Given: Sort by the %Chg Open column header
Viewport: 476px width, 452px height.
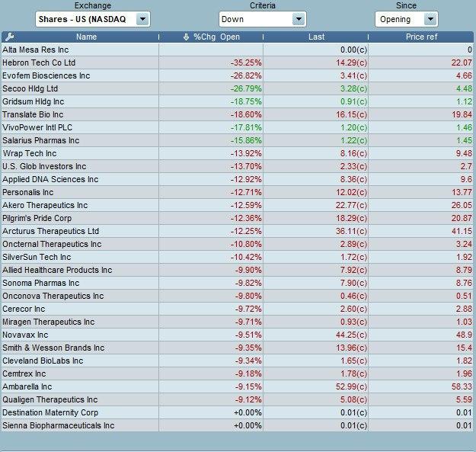Looking at the screenshot, I should tap(216, 37).
